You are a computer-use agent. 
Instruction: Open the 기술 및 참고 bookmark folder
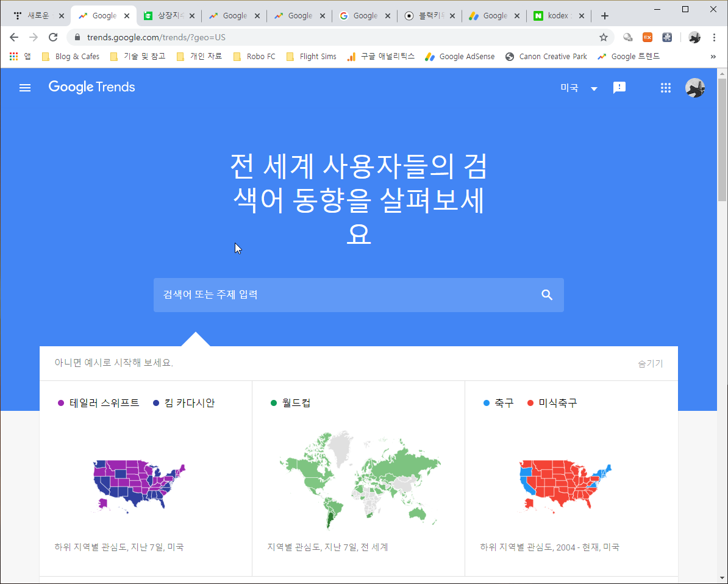coord(138,57)
